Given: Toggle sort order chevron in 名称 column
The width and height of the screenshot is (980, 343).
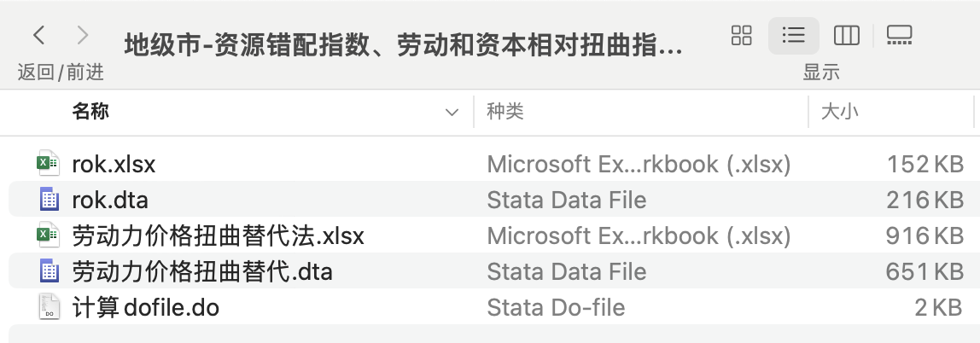Looking at the screenshot, I should click(x=452, y=112).
